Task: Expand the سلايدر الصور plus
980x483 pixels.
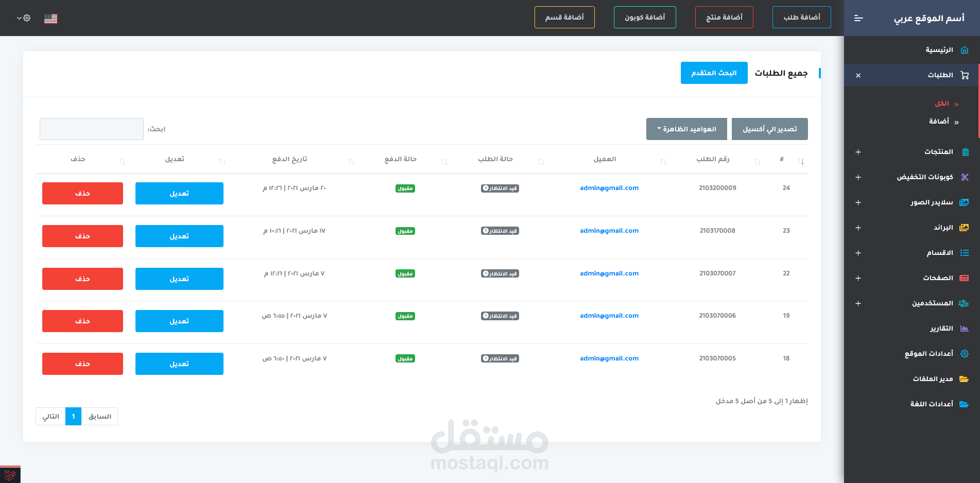Action: pos(858,202)
